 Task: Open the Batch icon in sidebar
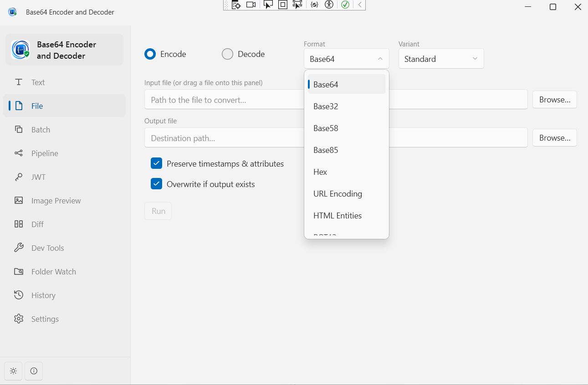coord(19,130)
